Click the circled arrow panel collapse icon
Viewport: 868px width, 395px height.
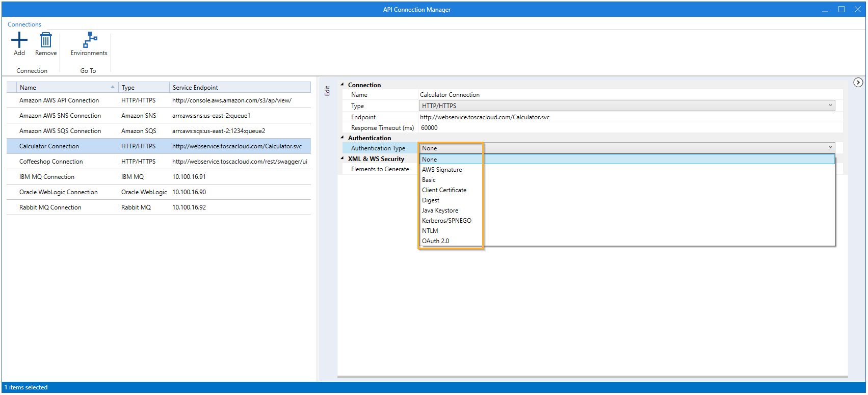coord(858,83)
